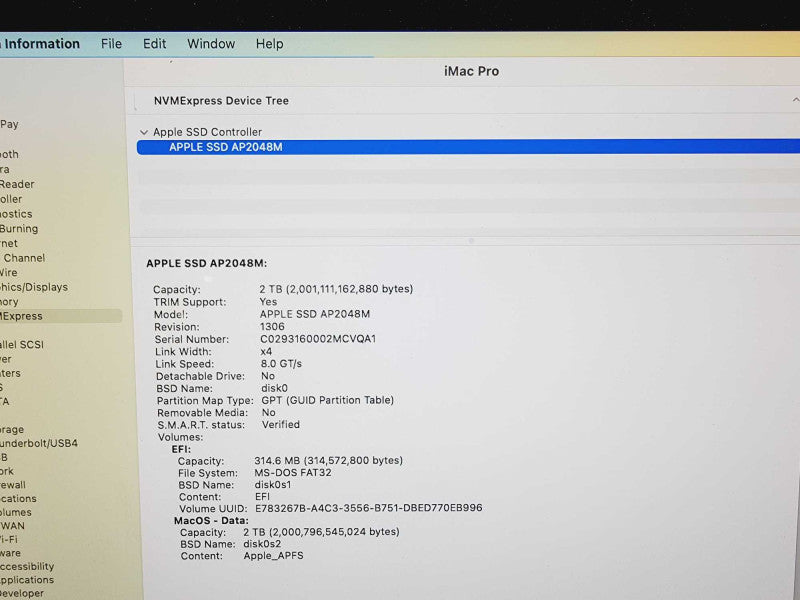
Task: Click serial number C0293160002MCVQA1
Action: point(318,339)
